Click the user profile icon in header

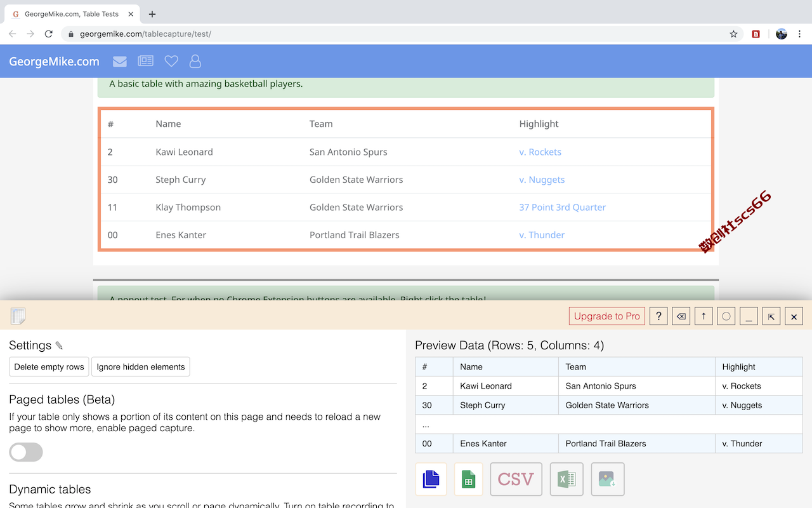coord(195,62)
